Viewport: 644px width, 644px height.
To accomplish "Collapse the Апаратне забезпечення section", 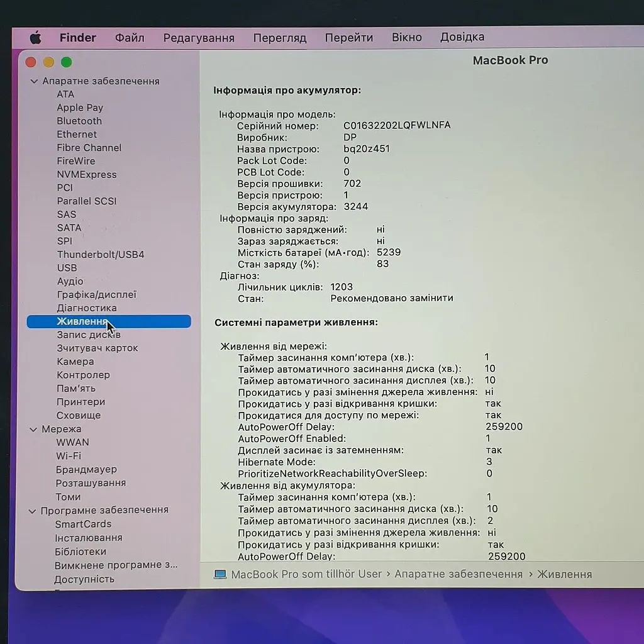I will (x=34, y=81).
